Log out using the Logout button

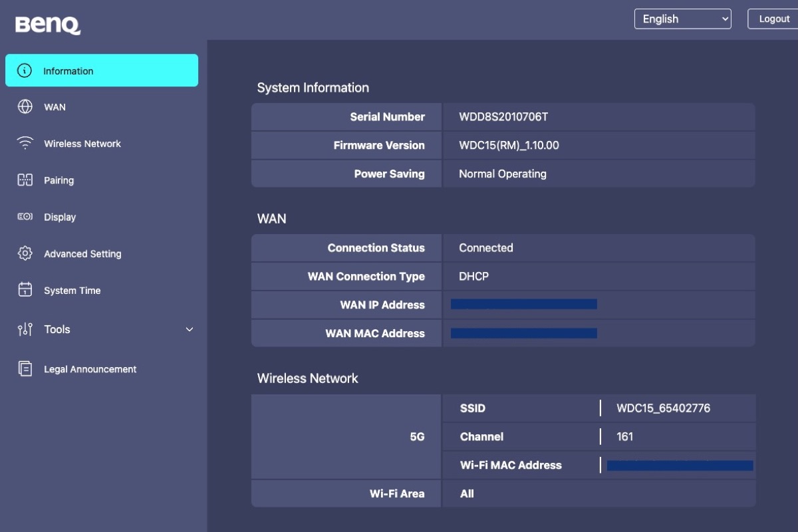(773, 19)
